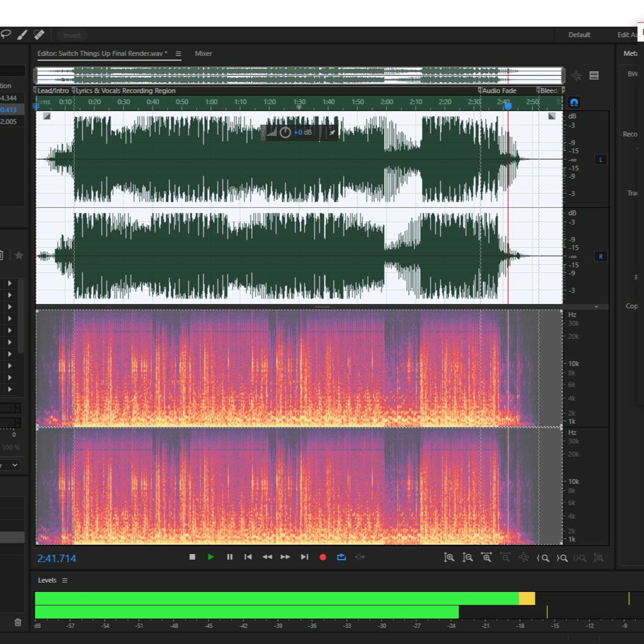
Task: Toggle the blue snapping icon by the time ruler
Action: coord(574,102)
